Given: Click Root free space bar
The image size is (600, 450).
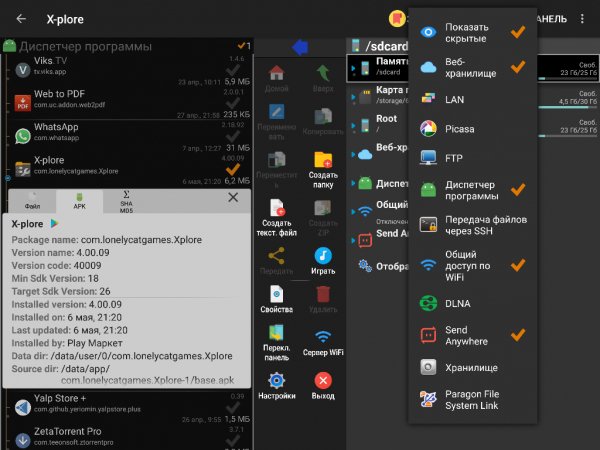Looking at the screenshot, I should [567, 136].
